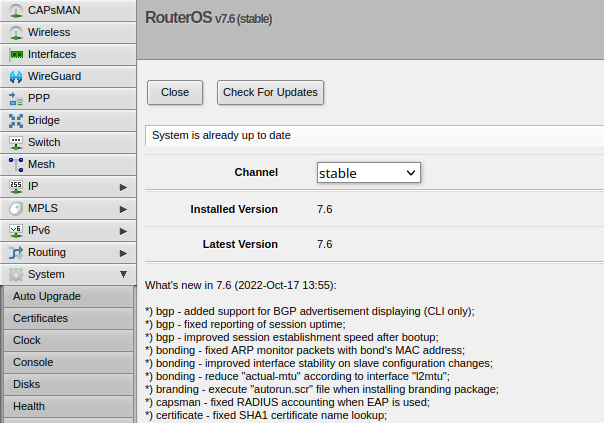This screenshot has width=604, height=423.
Task: Click the MPLS icon in sidebar
Action: pos(16,208)
